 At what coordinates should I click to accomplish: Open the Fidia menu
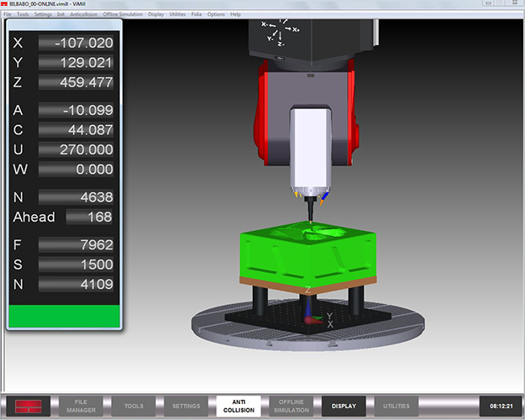[x=196, y=14]
